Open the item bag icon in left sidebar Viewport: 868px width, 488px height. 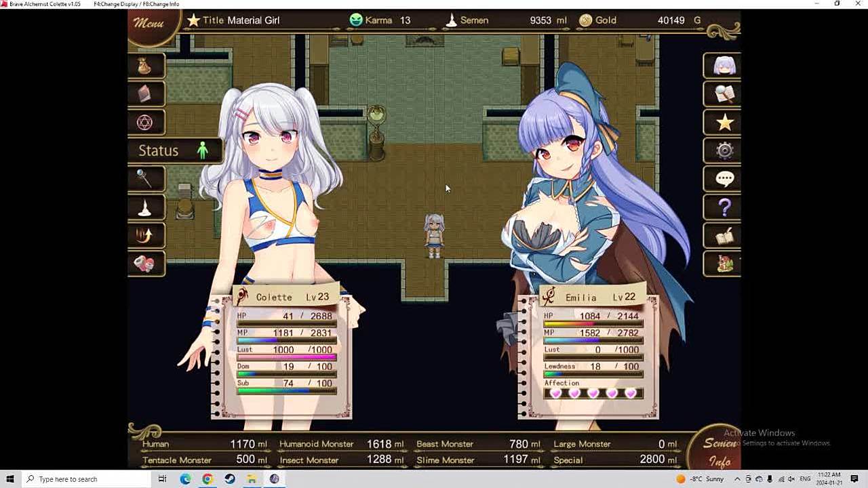tap(144, 66)
